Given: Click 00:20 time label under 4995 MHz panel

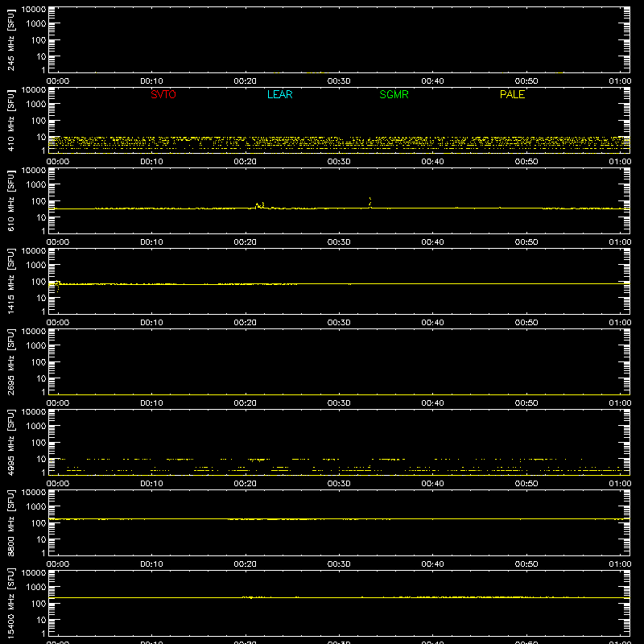Looking at the screenshot, I should (x=246, y=484).
